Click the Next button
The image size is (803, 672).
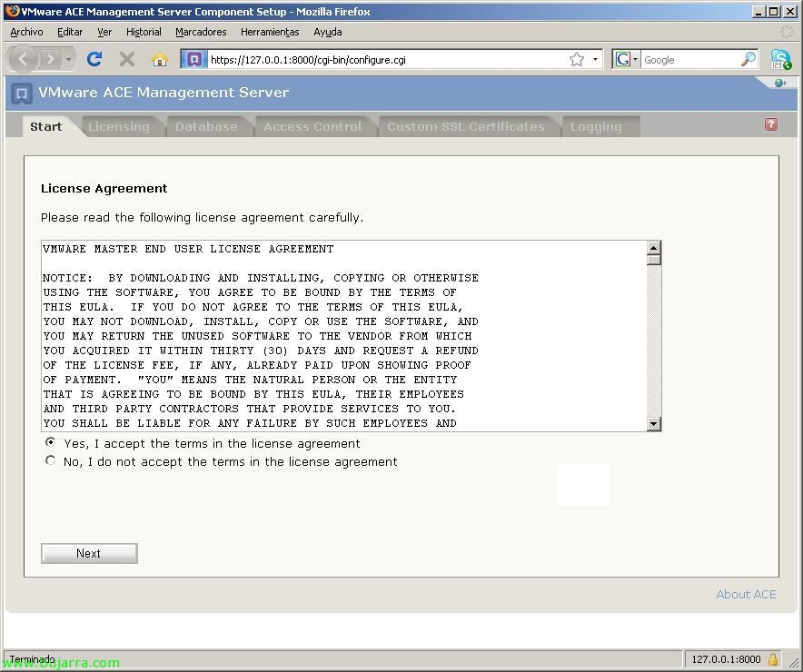[x=89, y=553]
